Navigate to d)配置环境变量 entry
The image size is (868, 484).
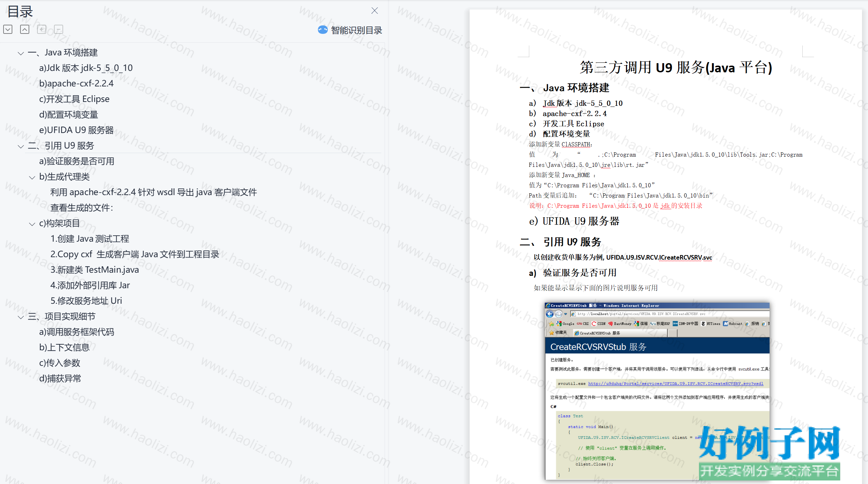68,115
